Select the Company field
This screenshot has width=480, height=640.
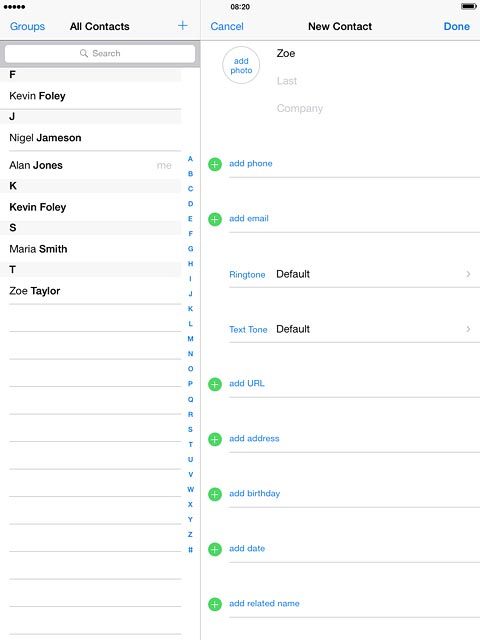[x=376, y=108]
